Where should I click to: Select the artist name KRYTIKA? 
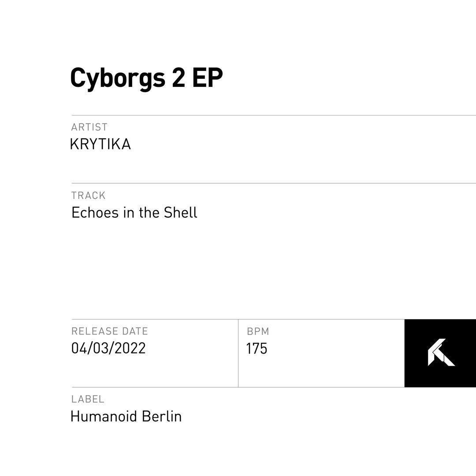[x=100, y=145]
